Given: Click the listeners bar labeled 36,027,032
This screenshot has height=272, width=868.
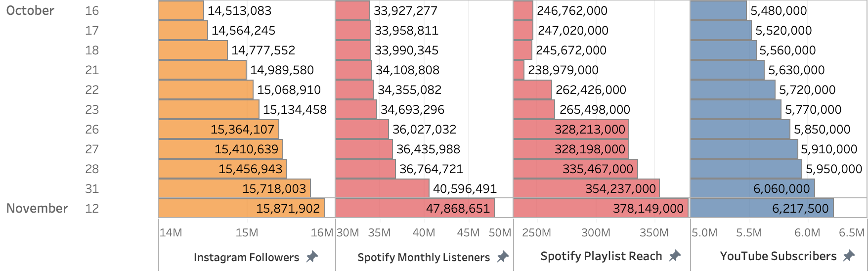Looking at the screenshot, I should pos(362,129).
